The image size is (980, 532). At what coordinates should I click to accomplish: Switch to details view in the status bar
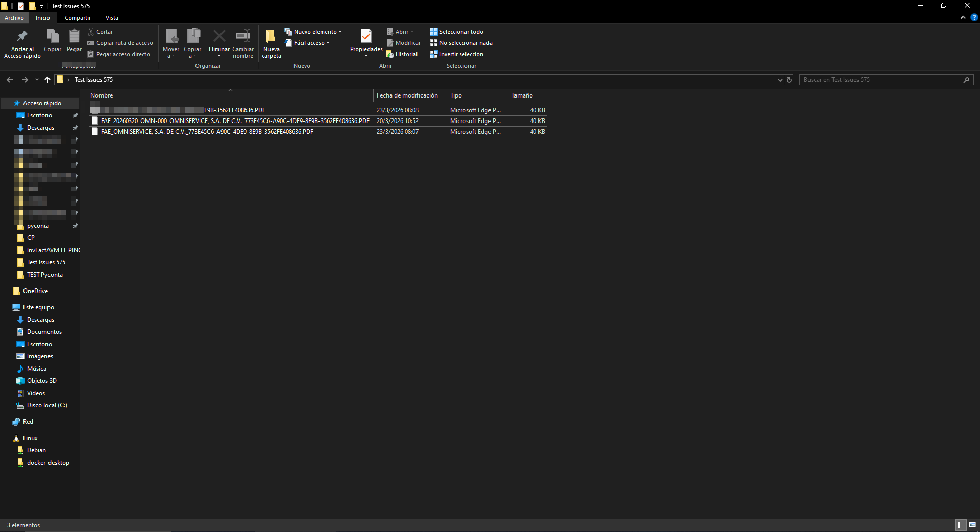[960, 525]
